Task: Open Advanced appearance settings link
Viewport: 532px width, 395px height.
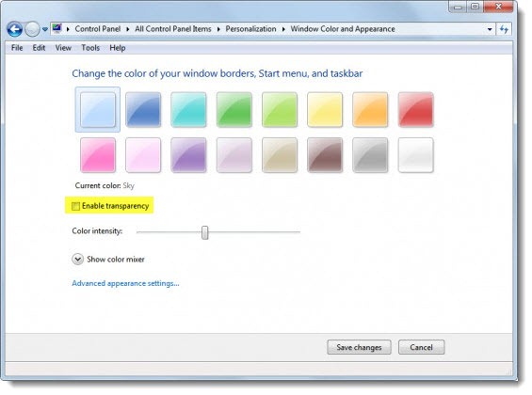Action: tap(125, 283)
